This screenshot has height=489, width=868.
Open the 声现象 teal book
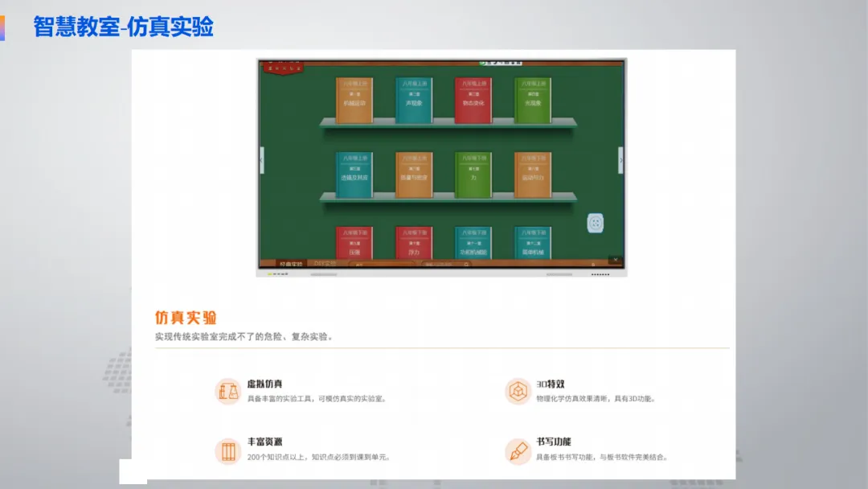pos(414,101)
